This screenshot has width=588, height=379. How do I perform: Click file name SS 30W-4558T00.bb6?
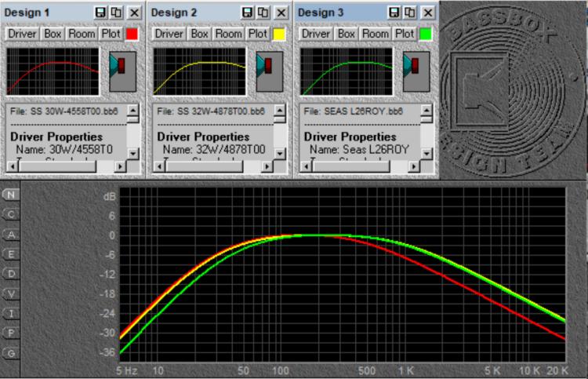[x=74, y=111]
